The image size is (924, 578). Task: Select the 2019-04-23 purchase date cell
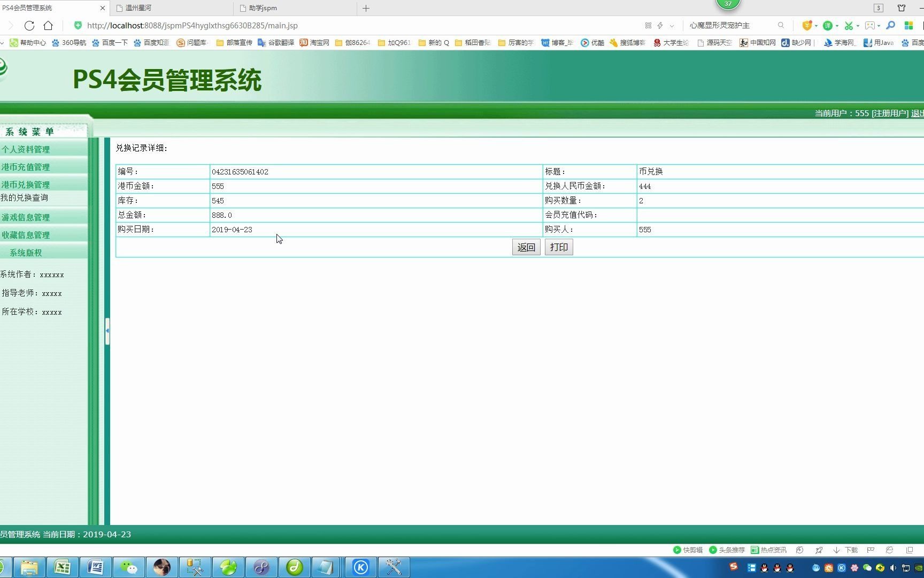[x=376, y=230]
